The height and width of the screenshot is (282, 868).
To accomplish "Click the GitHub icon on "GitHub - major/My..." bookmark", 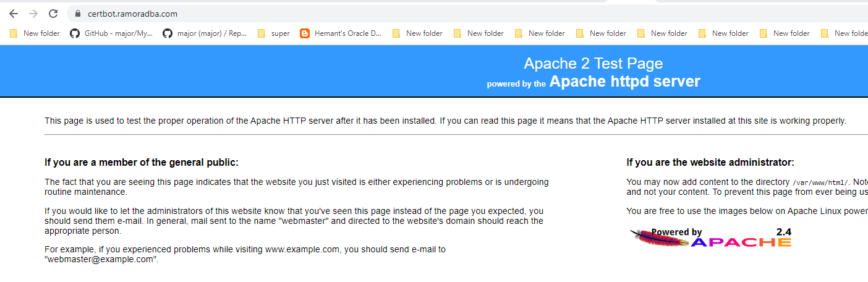I will click(75, 33).
